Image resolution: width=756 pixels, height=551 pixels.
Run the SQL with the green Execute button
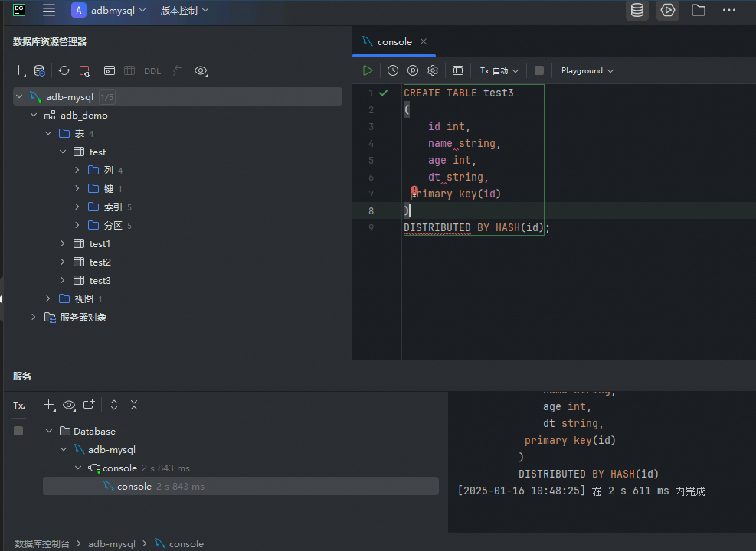point(368,70)
